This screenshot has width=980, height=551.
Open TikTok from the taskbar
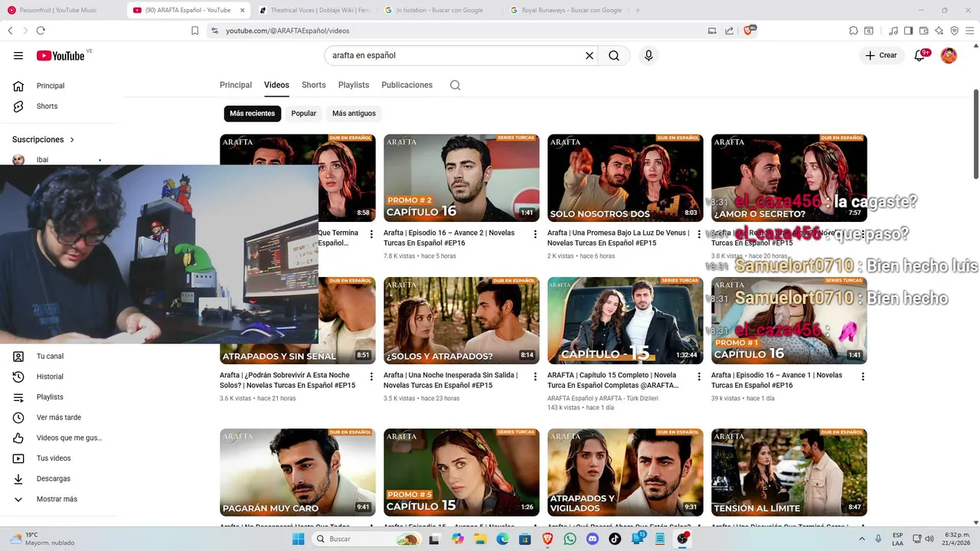click(615, 539)
